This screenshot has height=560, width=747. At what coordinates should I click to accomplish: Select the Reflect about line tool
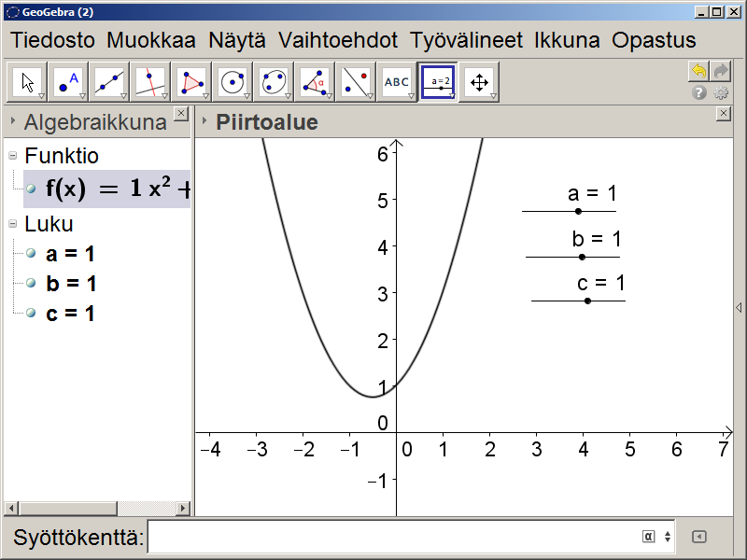[355, 82]
